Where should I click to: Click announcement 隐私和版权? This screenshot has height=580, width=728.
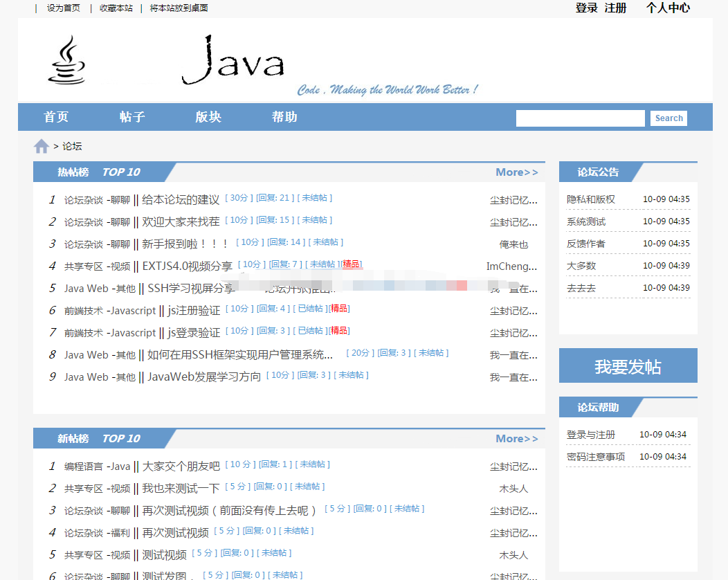(x=590, y=199)
